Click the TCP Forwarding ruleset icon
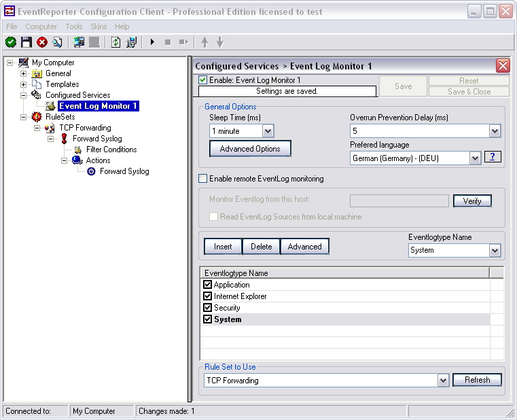The width and height of the screenshot is (517, 420). (x=50, y=128)
